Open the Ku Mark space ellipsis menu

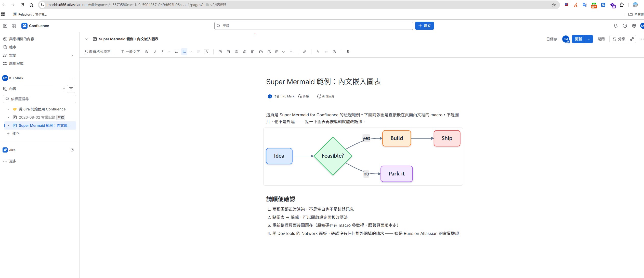[72, 78]
